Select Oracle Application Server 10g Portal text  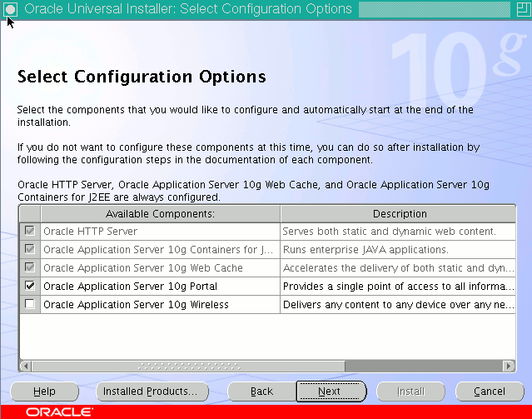click(x=130, y=287)
